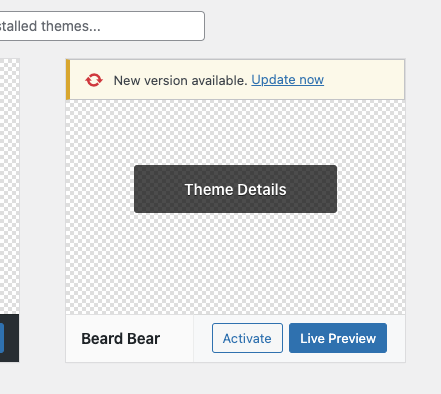This screenshot has height=394, width=441.
Task: Click the orange accent stripe of the update notice
Action: click(x=68, y=80)
